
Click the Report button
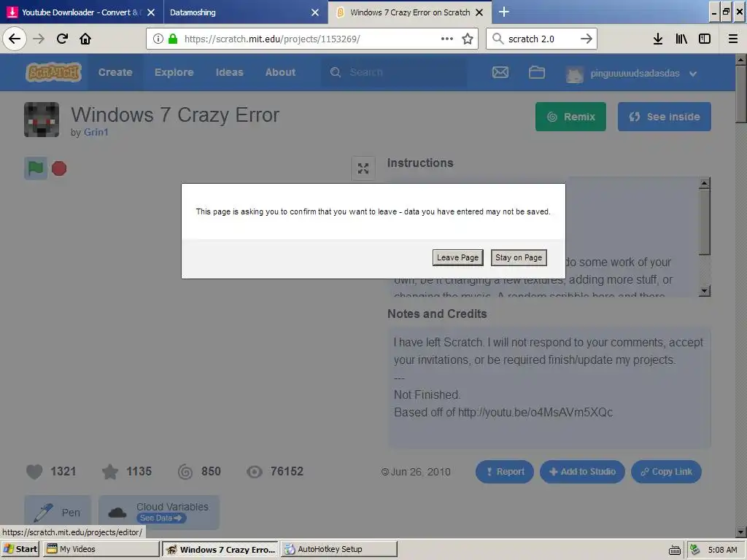click(x=505, y=472)
